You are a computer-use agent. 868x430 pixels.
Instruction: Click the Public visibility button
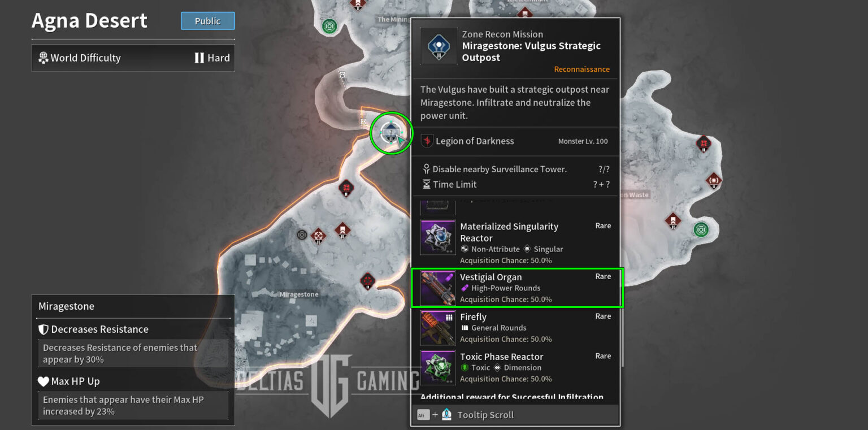pos(207,21)
